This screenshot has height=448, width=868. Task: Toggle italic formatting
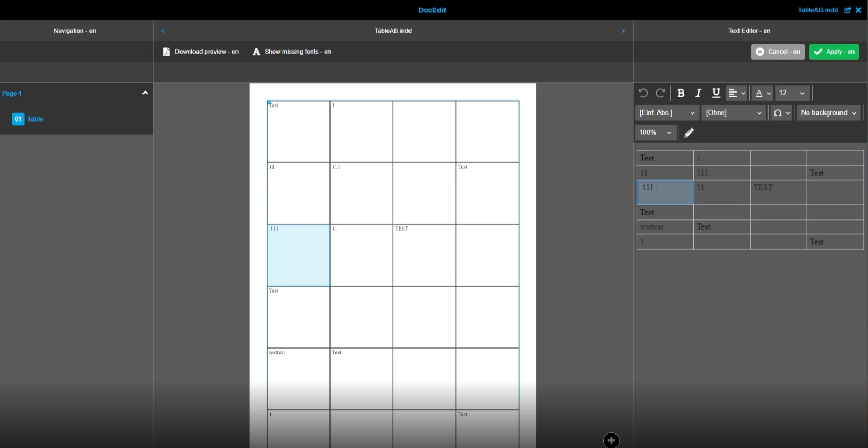698,93
